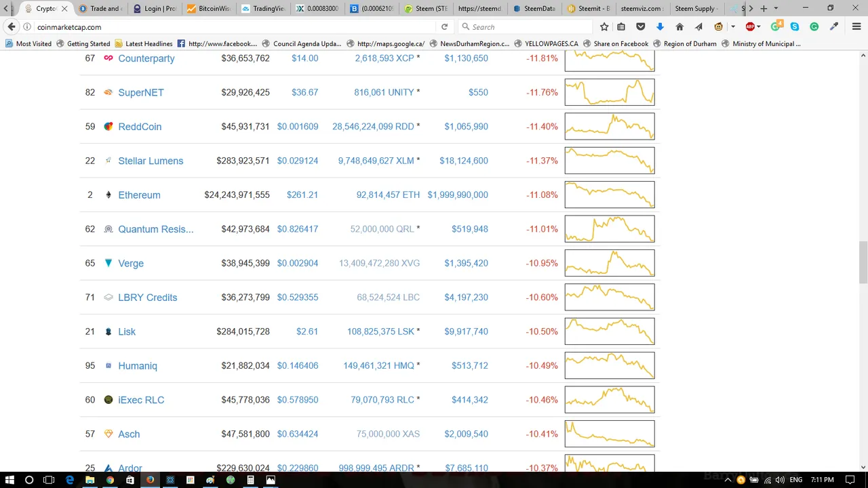This screenshot has height=488, width=868.
Task: Open Asch 7-day price sparkline chart
Action: (610, 434)
